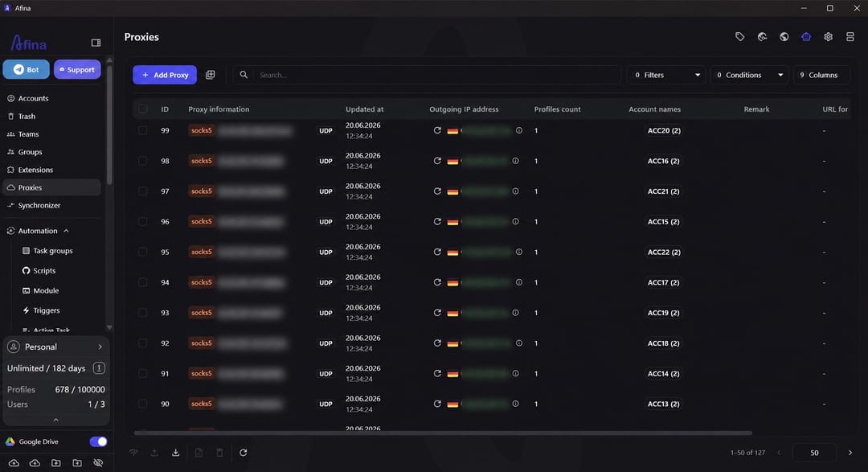Select checkbox for proxy ID 99

[x=143, y=130]
